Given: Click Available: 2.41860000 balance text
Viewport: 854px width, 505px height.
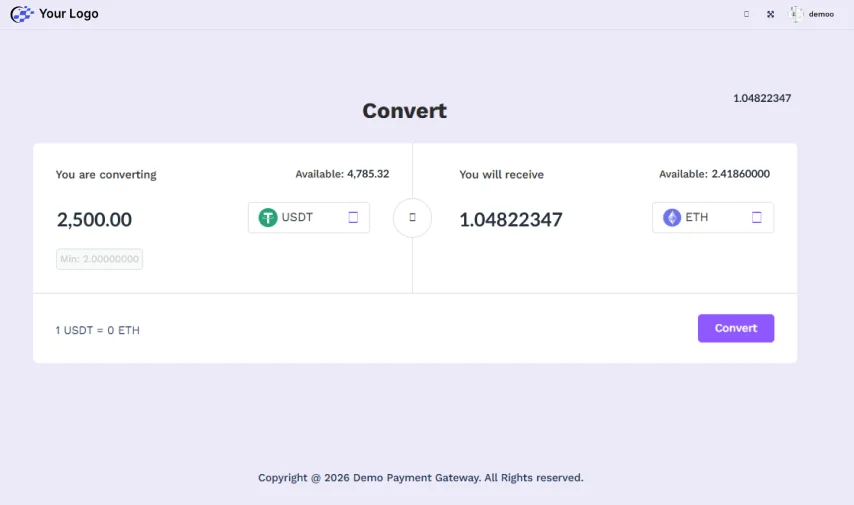Looking at the screenshot, I should coord(714,174).
